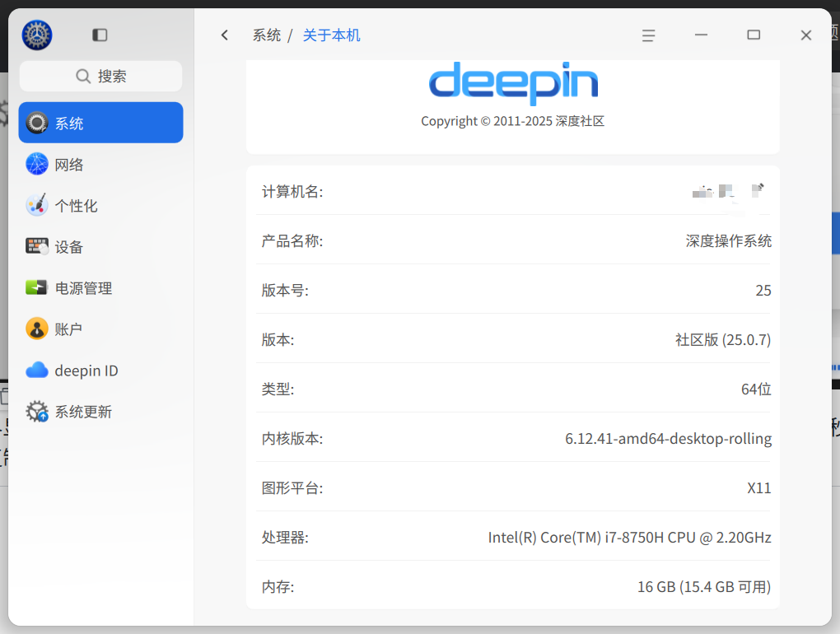Image resolution: width=840 pixels, height=634 pixels.
Task: Click the 版本号 label
Action: (x=285, y=290)
